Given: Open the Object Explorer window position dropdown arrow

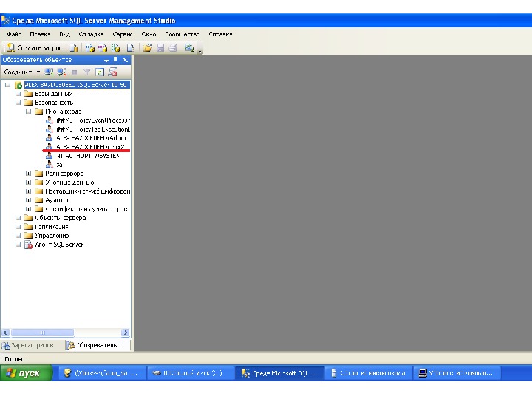Looking at the screenshot, I should click(x=106, y=60).
